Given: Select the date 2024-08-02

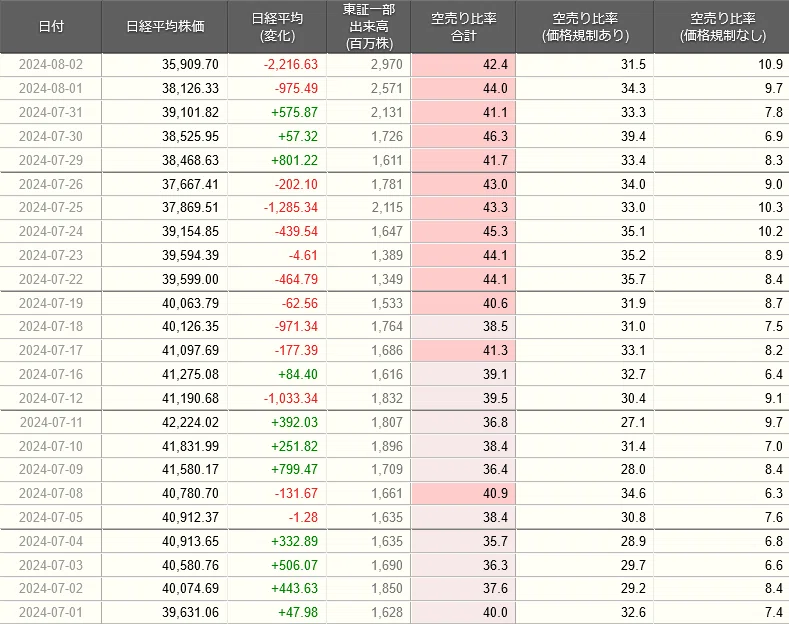Looking at the screenshot, I should [51, 64].
